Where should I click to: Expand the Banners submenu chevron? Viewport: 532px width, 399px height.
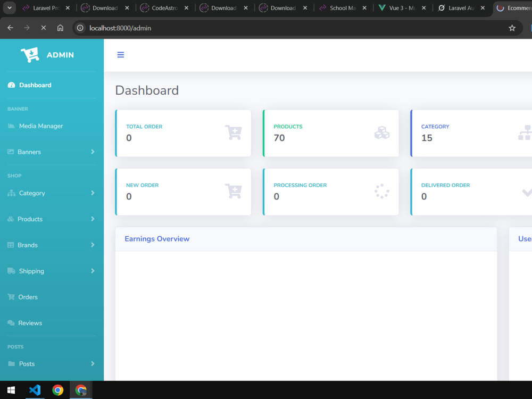tap(93, 152)
